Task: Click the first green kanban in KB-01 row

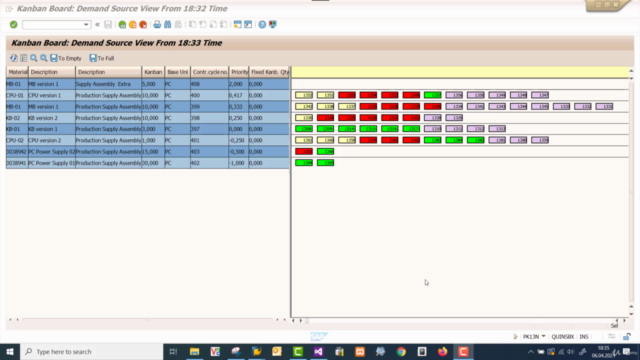Action: (304, 129)
